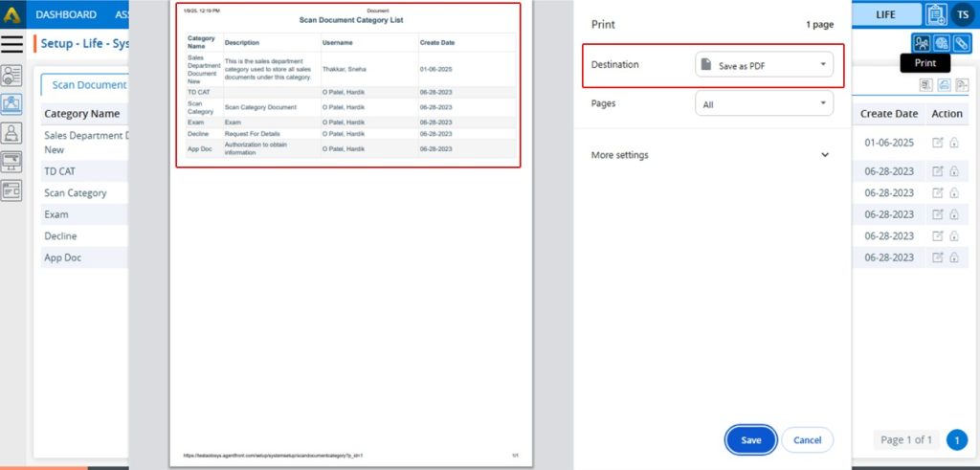Expand the More settings section
The height and width of the screenshot is (470, 980).
(x=710, y=155)
